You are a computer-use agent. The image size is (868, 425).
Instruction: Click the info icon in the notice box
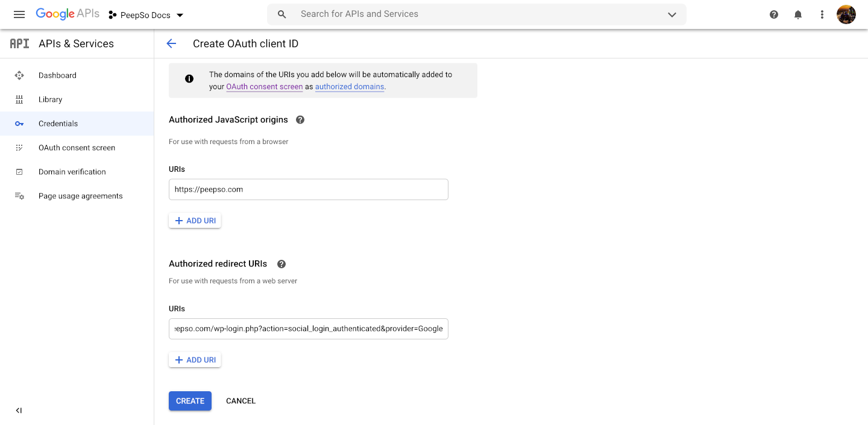[189, 78]
